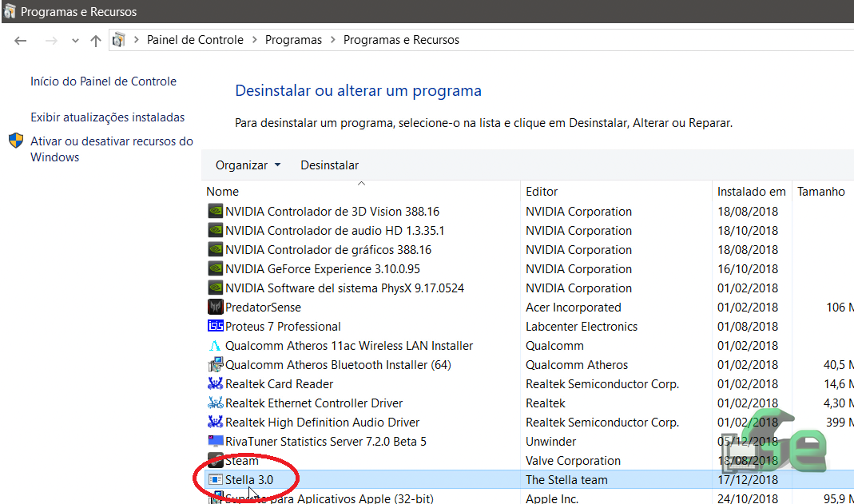Open the recent locations dropdown arrow

[75, 40]
